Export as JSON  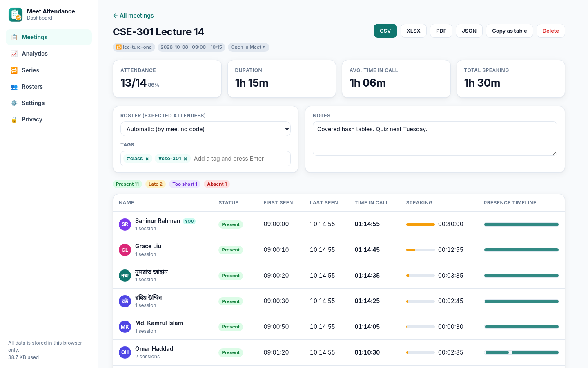click(469, 31)
